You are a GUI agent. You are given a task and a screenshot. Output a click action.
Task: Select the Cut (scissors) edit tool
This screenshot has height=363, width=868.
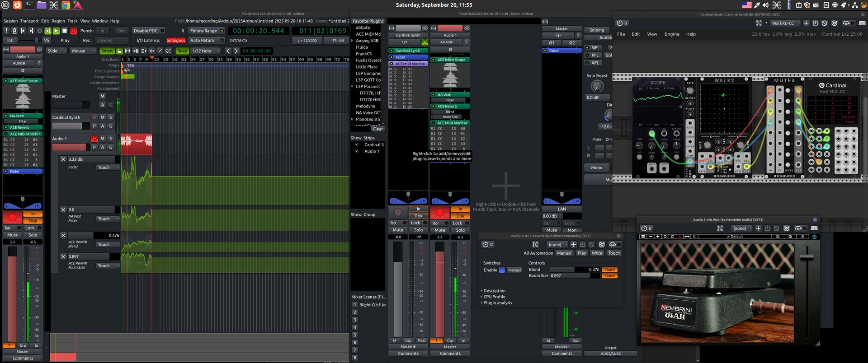[x=136, y=51]
